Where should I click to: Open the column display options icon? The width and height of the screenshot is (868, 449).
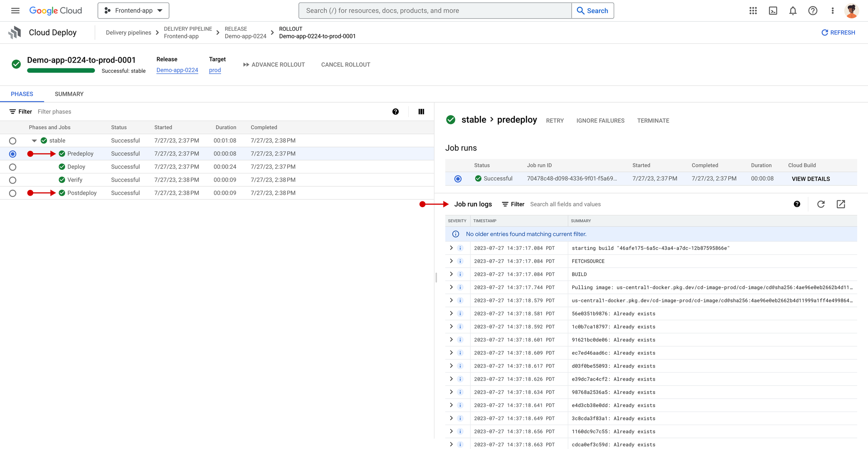[x=421, y=112]
